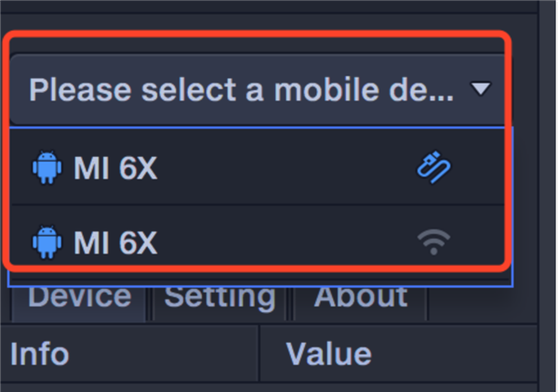Click "MI 6X" text in second device row
This screenshot has width=558, height=392.
pyautogui.click(x=115, y=242)
